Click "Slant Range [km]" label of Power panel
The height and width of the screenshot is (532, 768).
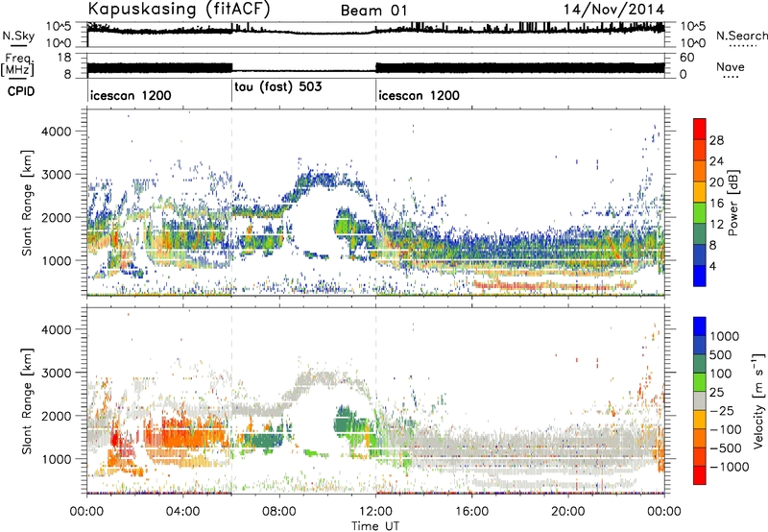click(28, 203)
